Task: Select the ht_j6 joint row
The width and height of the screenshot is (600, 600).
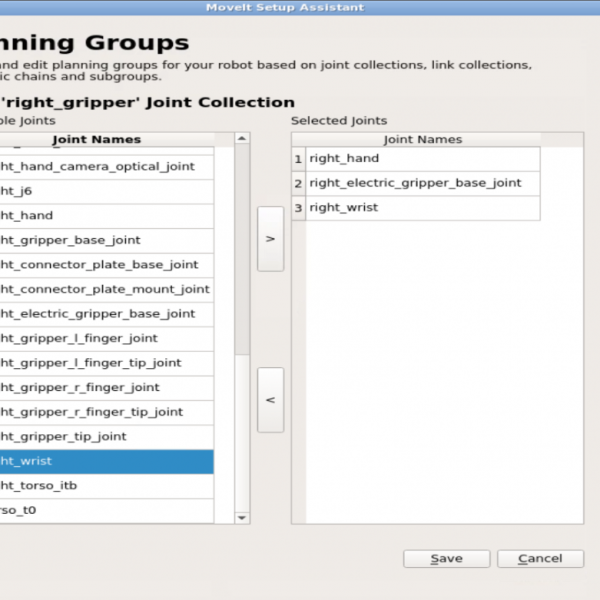Action: pos(107,191)
